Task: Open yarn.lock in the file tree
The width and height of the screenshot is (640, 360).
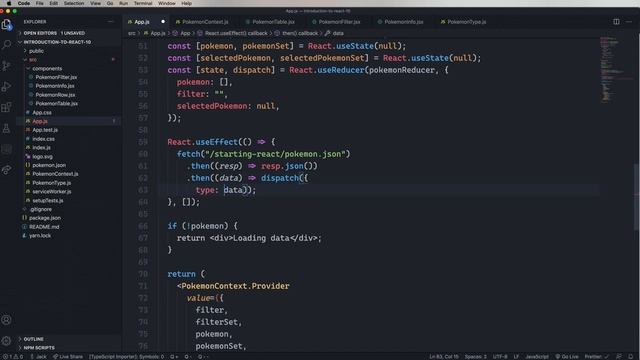Action: tap(40, 236)
